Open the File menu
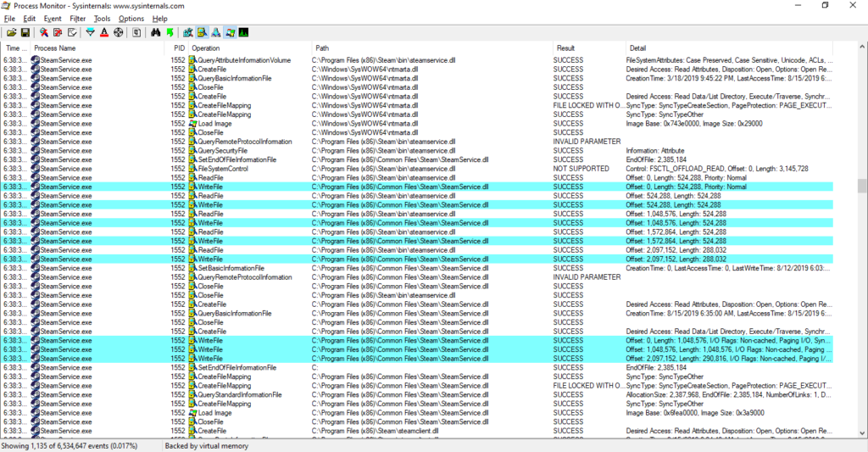Image resolution: width=868 pixels, height=452 pixels. click(9, 19)
